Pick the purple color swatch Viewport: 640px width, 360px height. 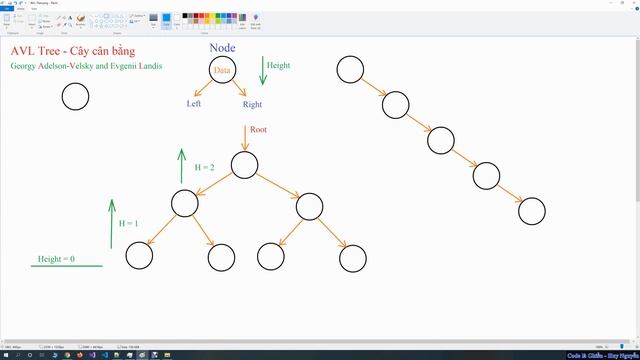[234, 16]
